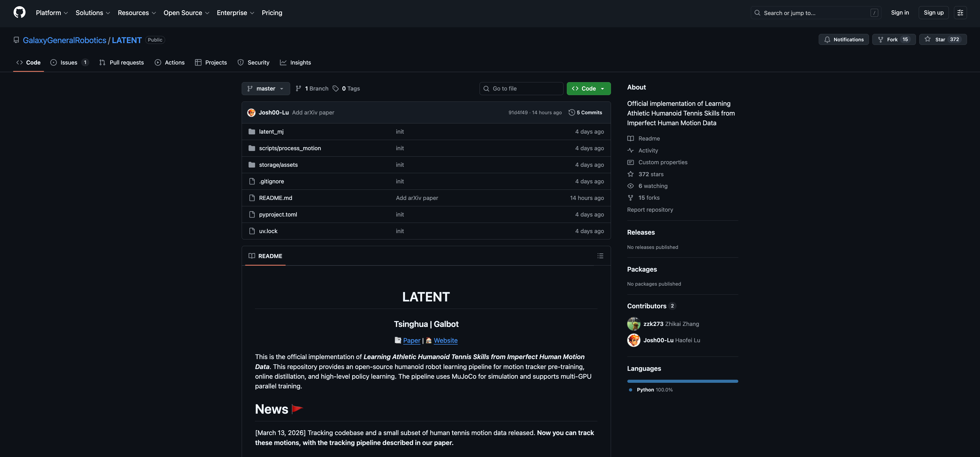980x457 pixels.
Task: Click the Notifications bell button
Action: click(843, 40)
